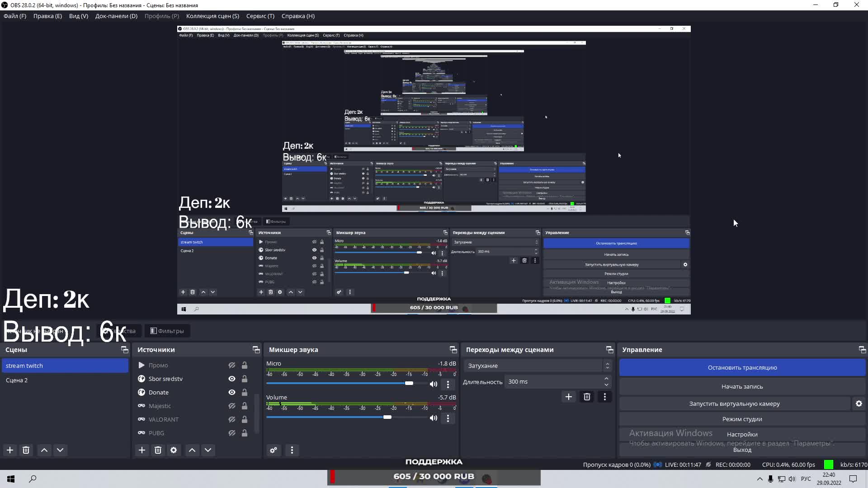Open the audio mixer footer three-dot menu
Image resolution: width=868 pixels, height=488 pixels.
tap(292, 450)
